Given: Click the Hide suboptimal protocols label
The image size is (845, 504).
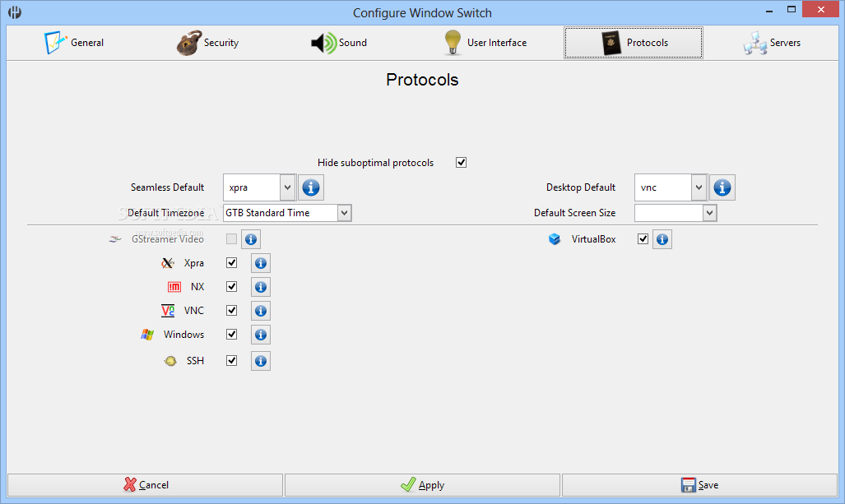Looking at the screenshot, I should [375, 163].
